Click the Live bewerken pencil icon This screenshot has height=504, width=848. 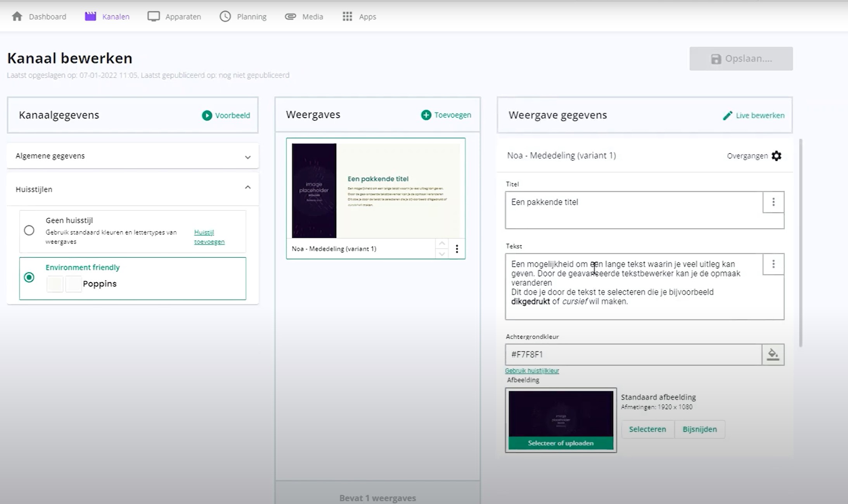click(727, 116)
